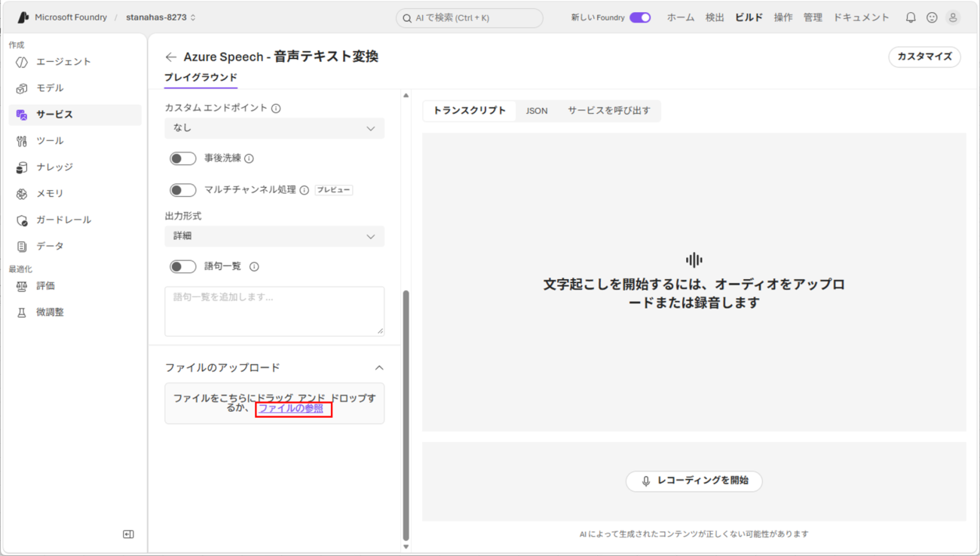The height and width of the screenshot is (556, 980).
Task: Click the エージェント sidebar icon
Action: point(22,62)
